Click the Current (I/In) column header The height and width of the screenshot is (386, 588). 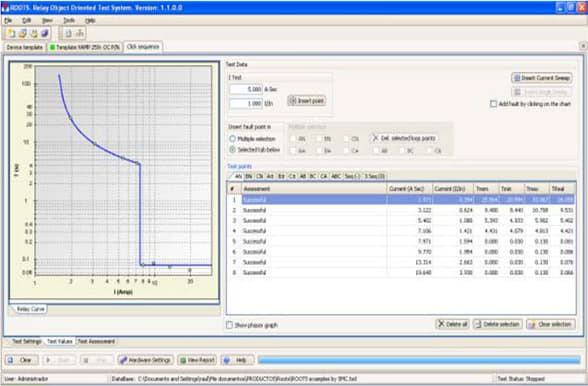tap(453, 189)
